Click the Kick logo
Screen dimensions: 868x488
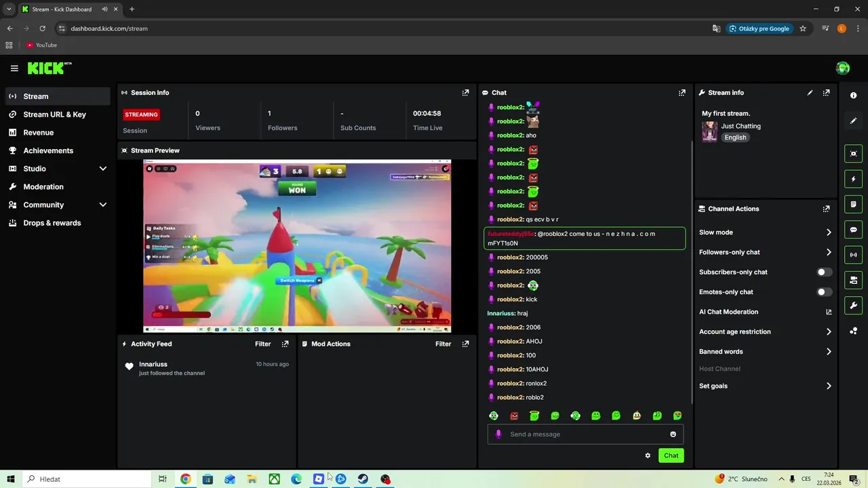[x=49, y=68]
